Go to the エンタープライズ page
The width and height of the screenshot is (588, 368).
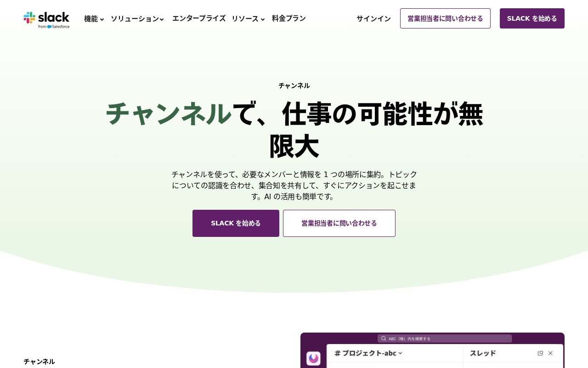[x=199, y=18]
